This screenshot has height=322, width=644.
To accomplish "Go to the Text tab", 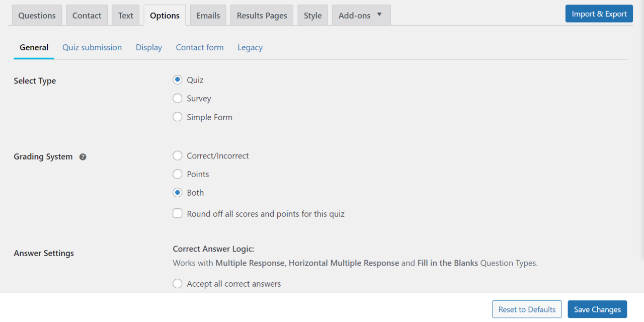I will pos(126,16).
